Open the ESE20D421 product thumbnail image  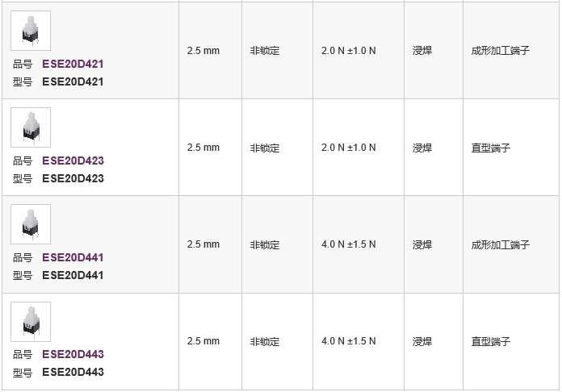point(31,31)
